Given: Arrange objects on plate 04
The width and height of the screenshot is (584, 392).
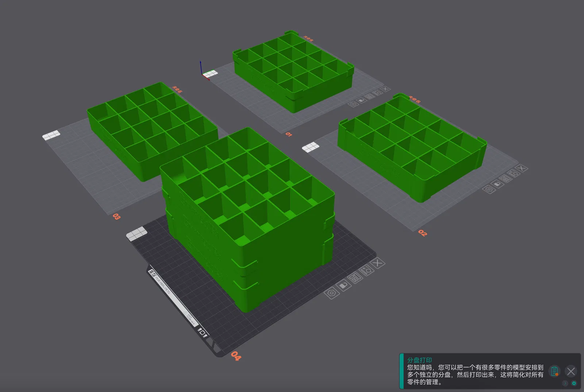Looking at the screenshot, I should click(355, 278).
